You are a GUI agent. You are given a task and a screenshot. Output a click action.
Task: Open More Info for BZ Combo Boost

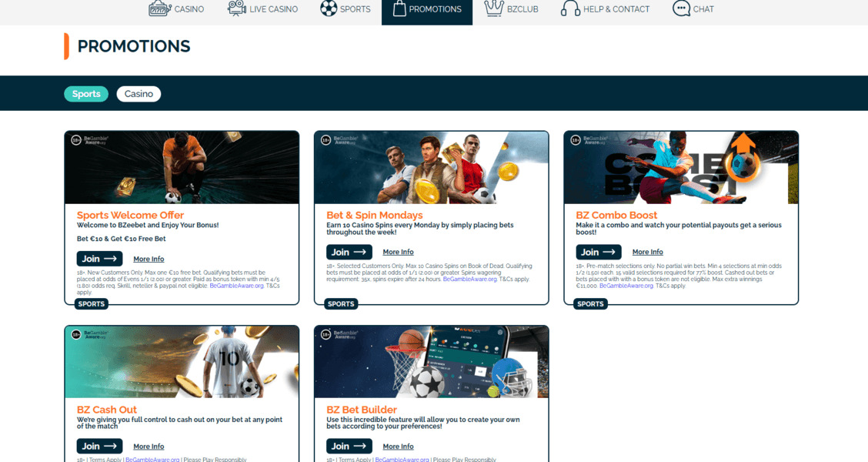tap(648, 252)
